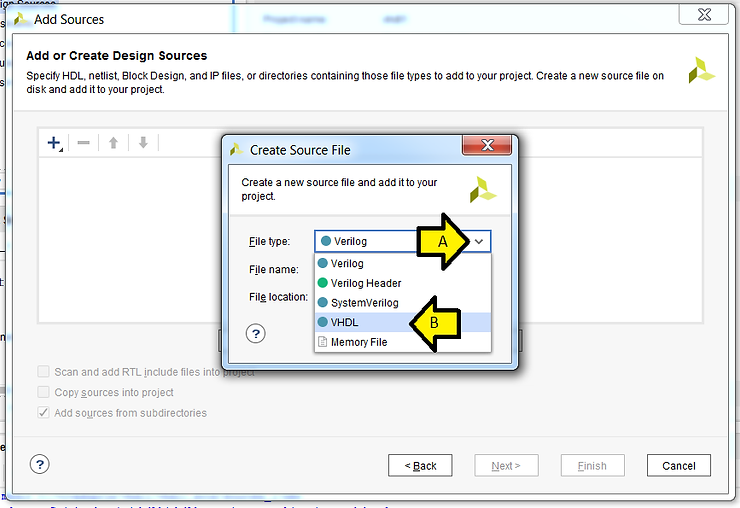Click the Move Up arrow icon
The width and height of the screenshot is (740, 508).
(114, 143)
